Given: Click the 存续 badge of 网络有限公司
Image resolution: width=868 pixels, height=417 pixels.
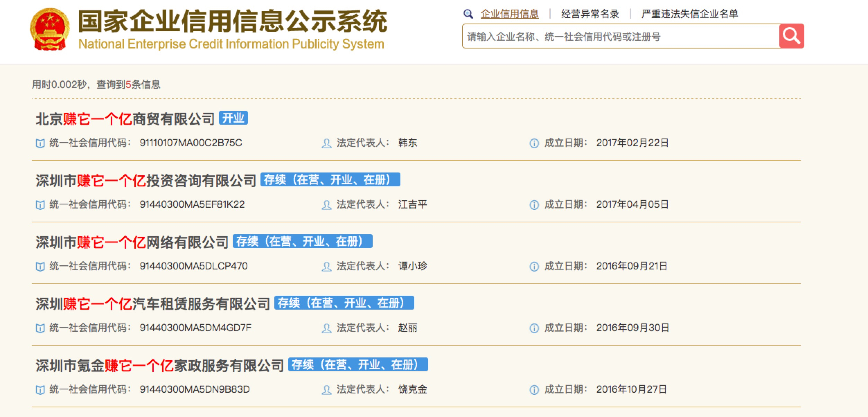Looking at the screenshot, I should 302,241.
